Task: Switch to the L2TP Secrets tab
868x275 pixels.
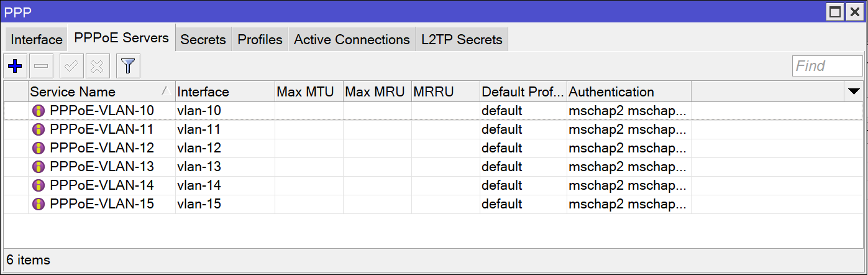Action: (x=462, y=40)
